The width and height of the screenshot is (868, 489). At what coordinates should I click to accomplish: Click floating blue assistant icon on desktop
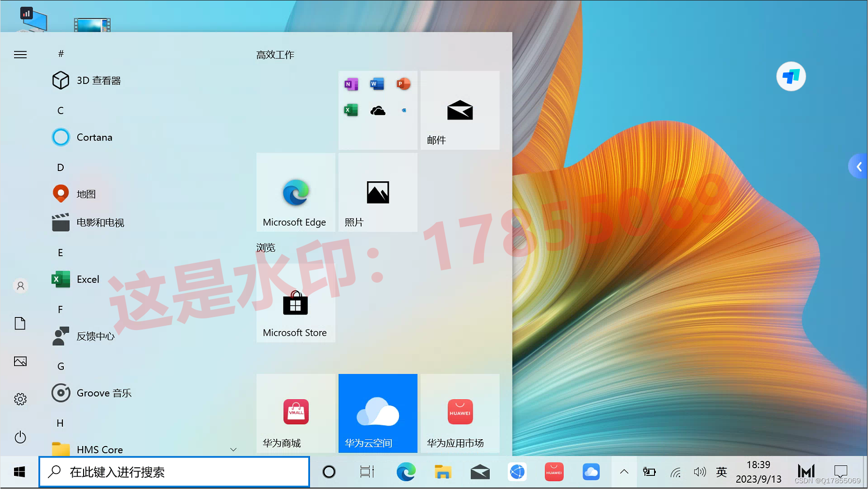[x=791, y=76]
